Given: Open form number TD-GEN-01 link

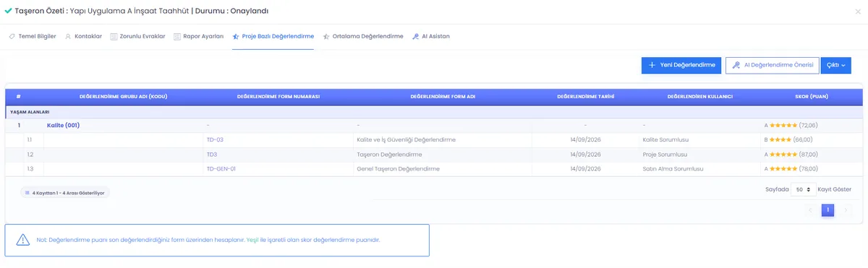Looking at the screenshot, I should (221, 168).
